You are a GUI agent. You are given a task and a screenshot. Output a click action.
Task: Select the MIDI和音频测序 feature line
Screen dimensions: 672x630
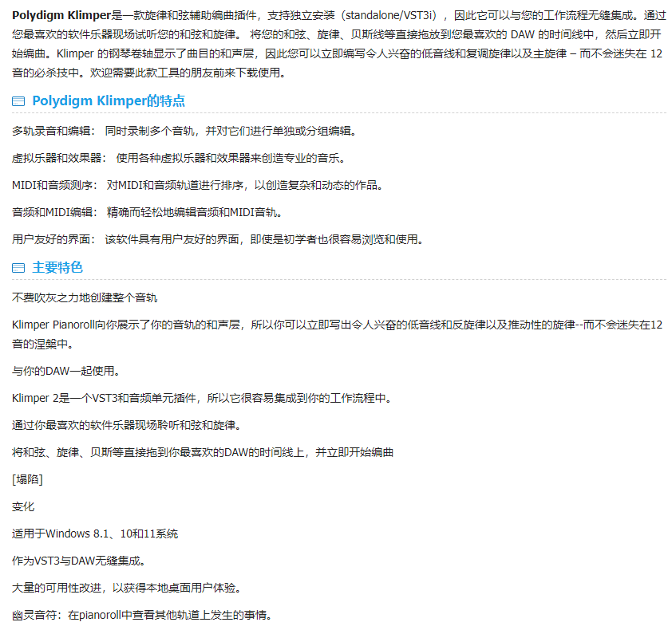pyautogui.click(x=198, y=185)
